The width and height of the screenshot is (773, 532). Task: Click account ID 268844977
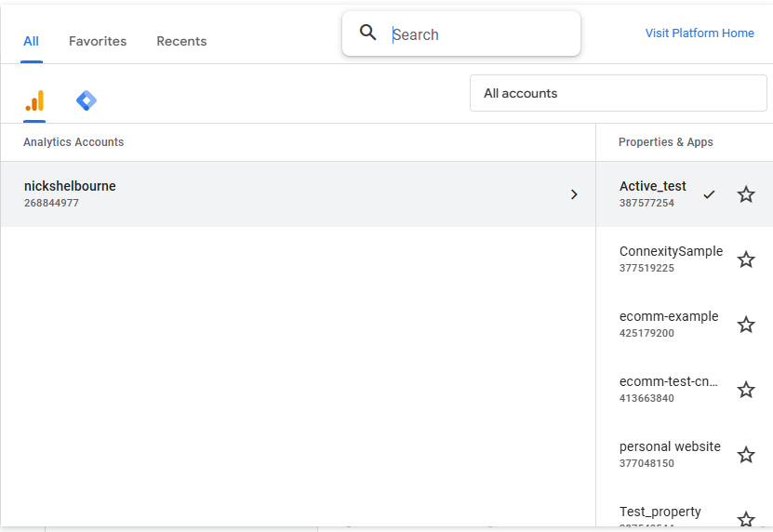click(51, 203)
